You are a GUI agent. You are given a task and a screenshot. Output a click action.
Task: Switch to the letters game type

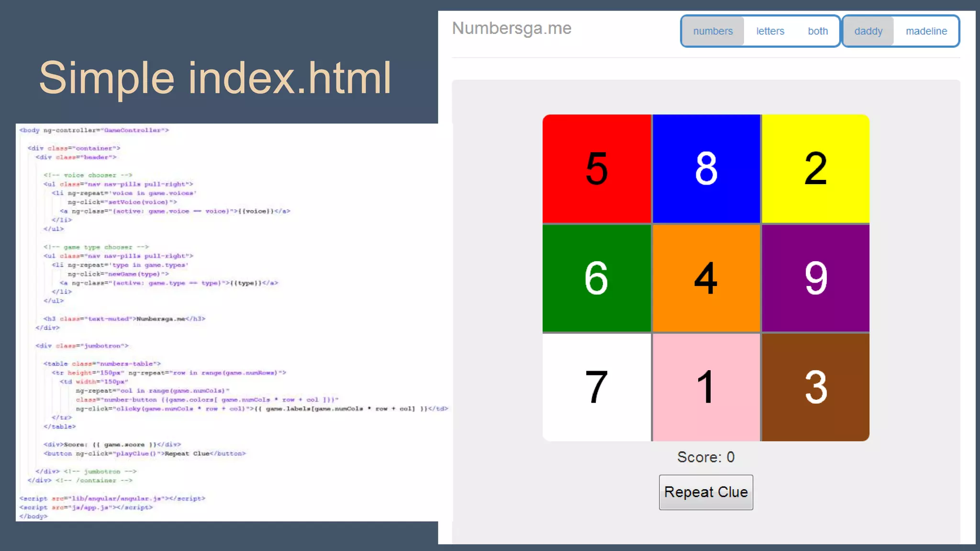pyautogui.click(x=770, y=31)
